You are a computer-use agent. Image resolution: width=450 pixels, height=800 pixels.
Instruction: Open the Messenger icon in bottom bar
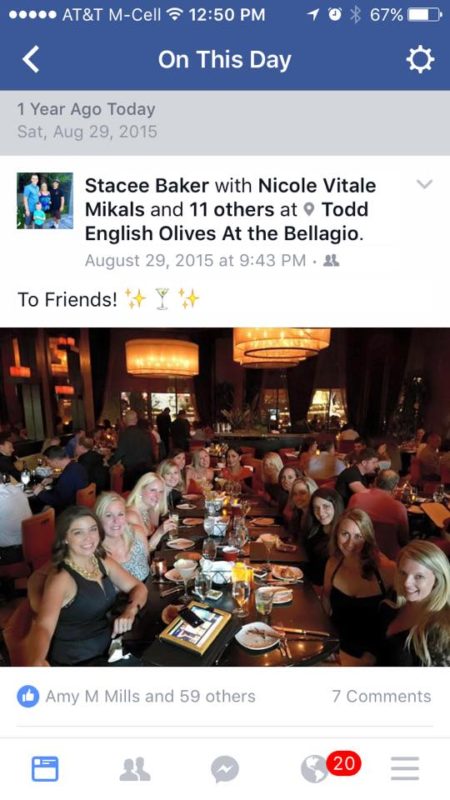[224, 769]
